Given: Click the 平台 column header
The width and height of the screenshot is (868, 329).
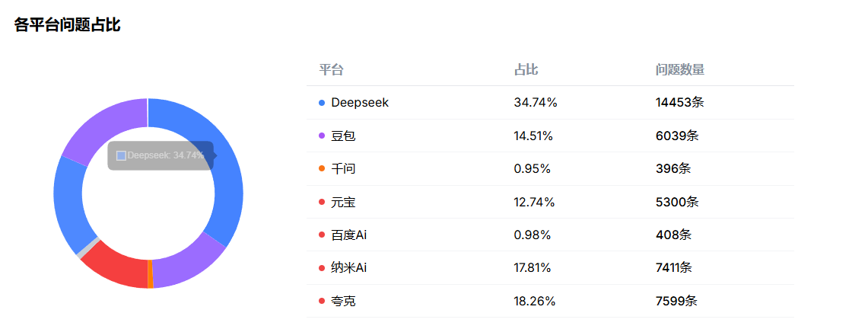Looking at the screenshot, I should (331, 70).
